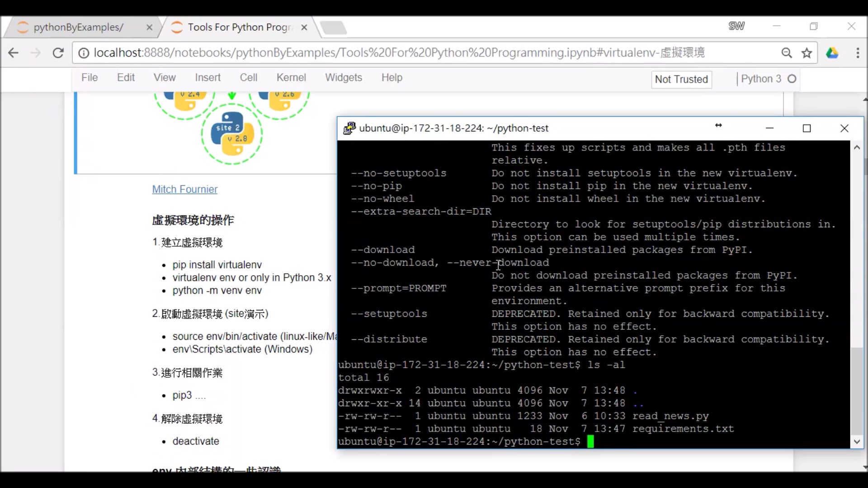Screen dimensions: 868x488
Task: Open the Cell menu
Action: (248, 77)
